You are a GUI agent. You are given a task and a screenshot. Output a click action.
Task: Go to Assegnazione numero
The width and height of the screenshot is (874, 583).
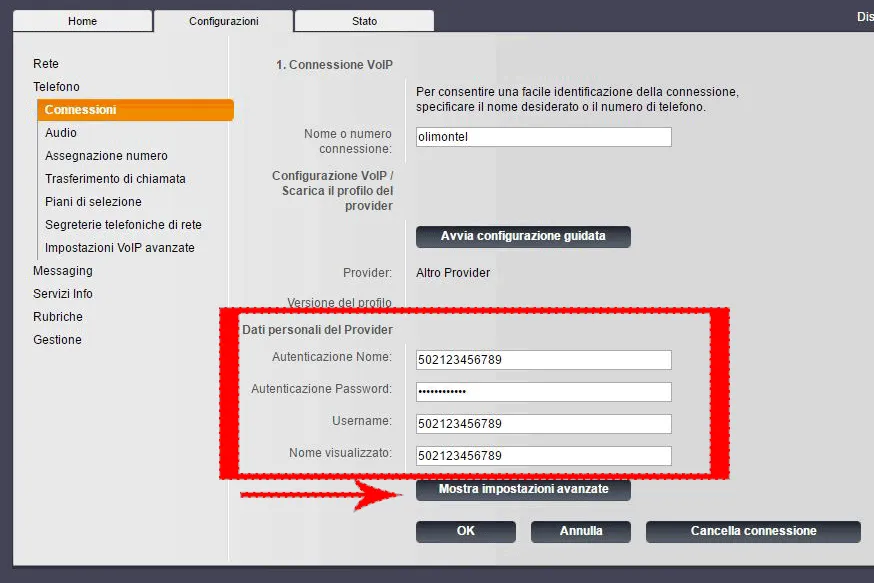(106, 156)
